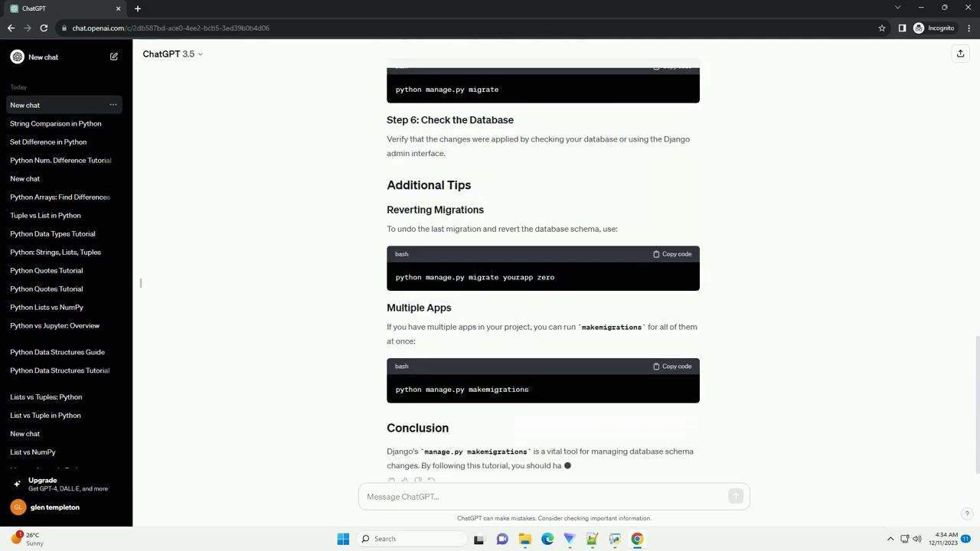Click the help question mark icon
This screenshot has width=980, height=551.
[967, 514]
